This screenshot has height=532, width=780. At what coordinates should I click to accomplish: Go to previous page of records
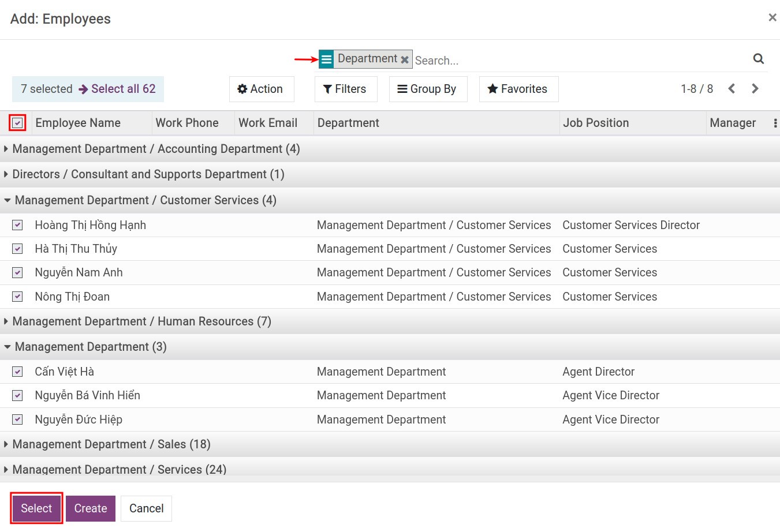point(732,89)
